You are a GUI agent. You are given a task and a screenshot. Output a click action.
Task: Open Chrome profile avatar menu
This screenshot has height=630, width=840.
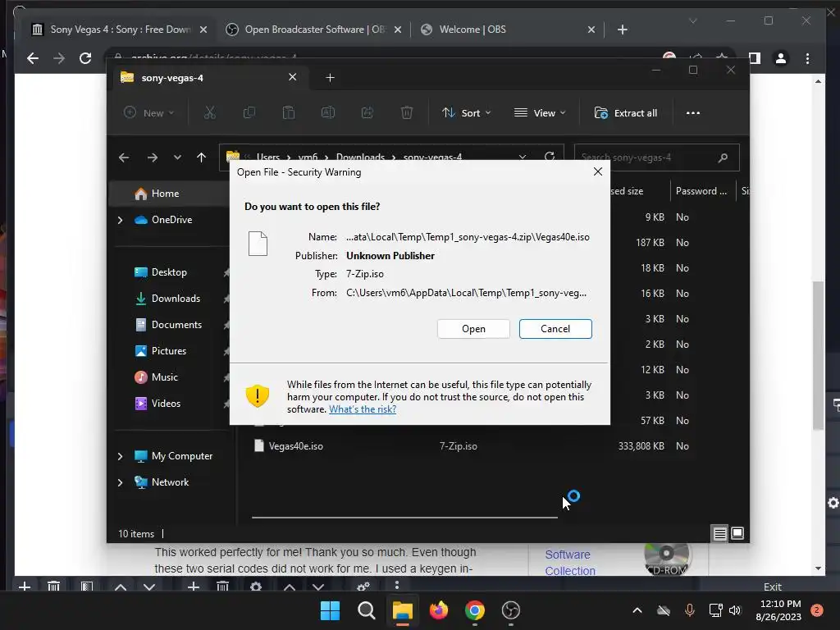click(781, 58)
